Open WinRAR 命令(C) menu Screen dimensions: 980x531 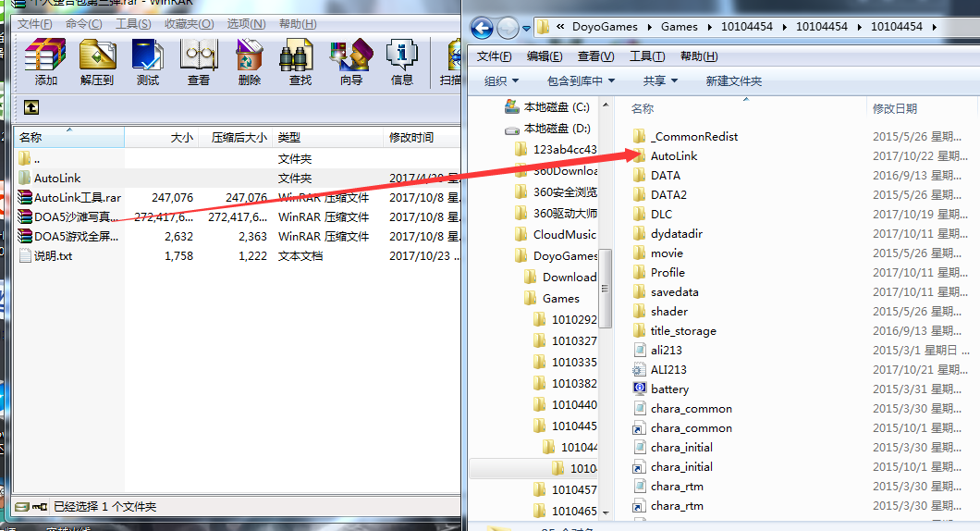[x=84, y=24]
